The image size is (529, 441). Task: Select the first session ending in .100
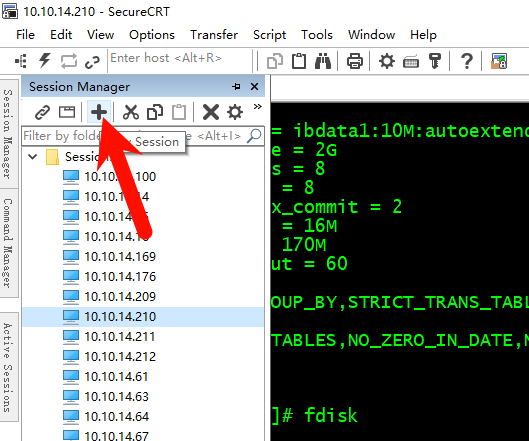[120, 177]
